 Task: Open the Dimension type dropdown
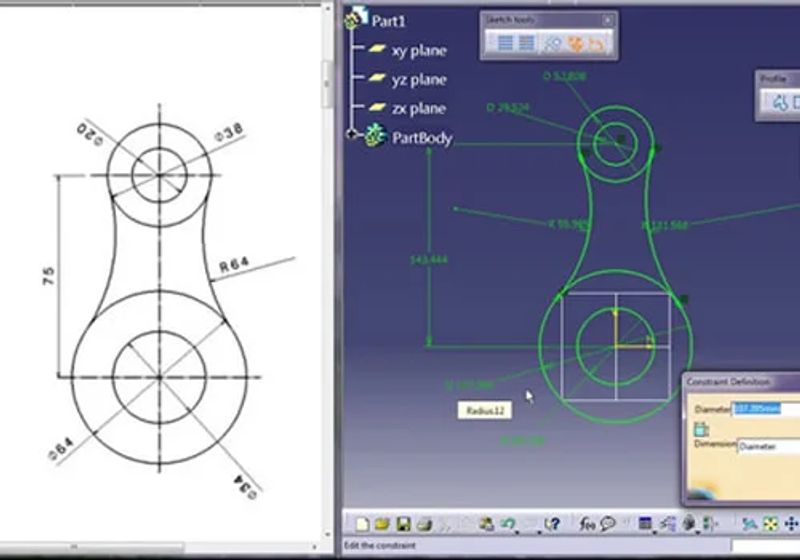(768, 447)
